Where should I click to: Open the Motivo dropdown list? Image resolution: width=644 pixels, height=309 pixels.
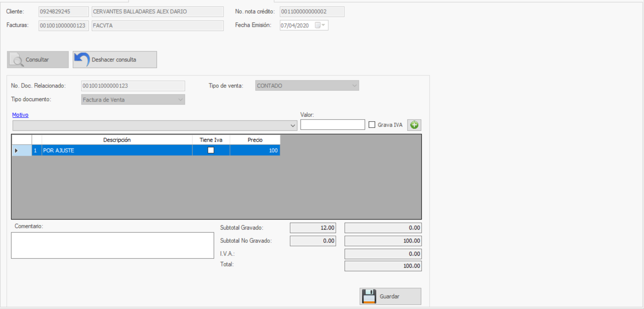[293, 126]
